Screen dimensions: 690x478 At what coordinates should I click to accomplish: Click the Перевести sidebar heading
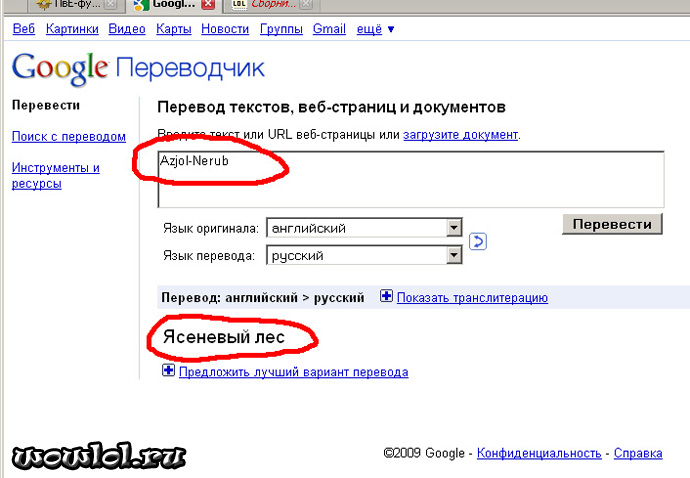(46, 105)
